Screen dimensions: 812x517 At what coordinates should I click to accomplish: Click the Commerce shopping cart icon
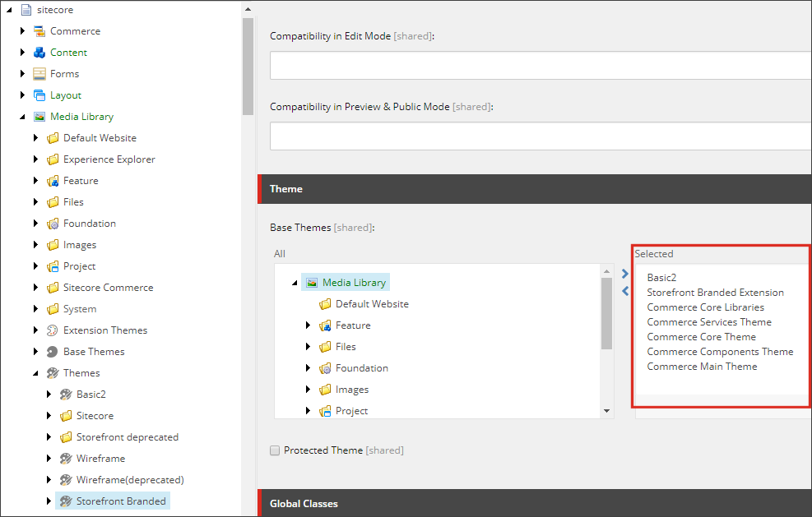39,31
